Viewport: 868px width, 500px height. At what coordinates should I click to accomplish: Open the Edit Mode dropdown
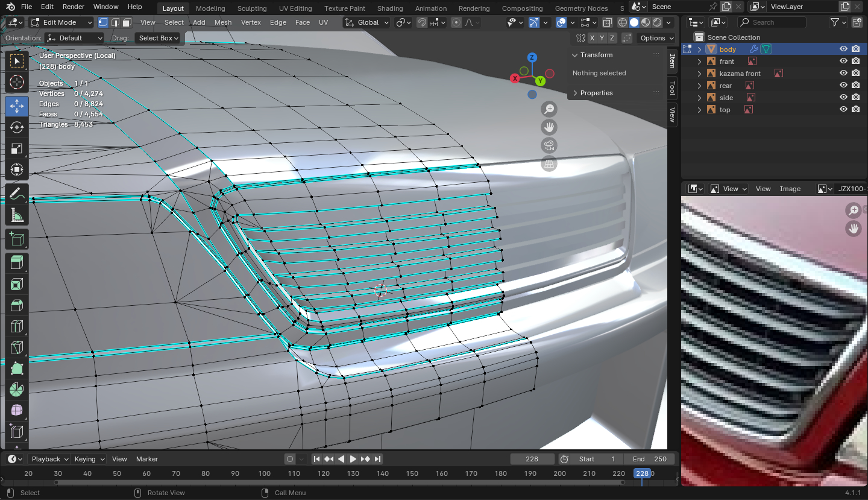pyautogui.click(x=61, y=22)
